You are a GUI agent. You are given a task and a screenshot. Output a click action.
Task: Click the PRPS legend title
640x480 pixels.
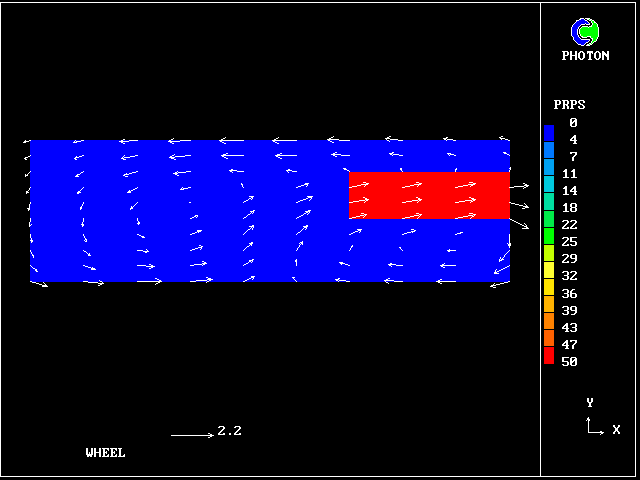(569, 104)
